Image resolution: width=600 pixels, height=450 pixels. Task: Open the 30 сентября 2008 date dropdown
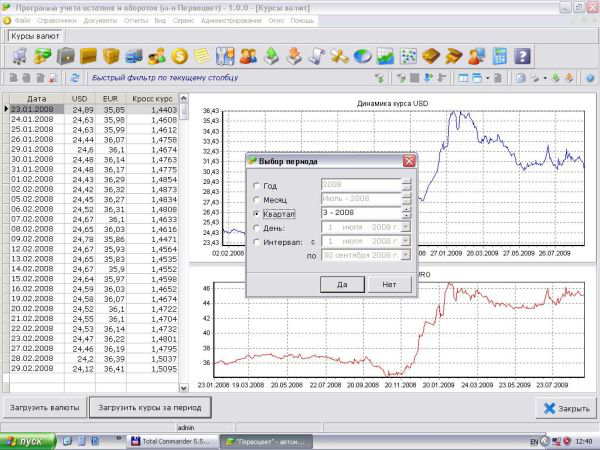[x=405, y=254]
